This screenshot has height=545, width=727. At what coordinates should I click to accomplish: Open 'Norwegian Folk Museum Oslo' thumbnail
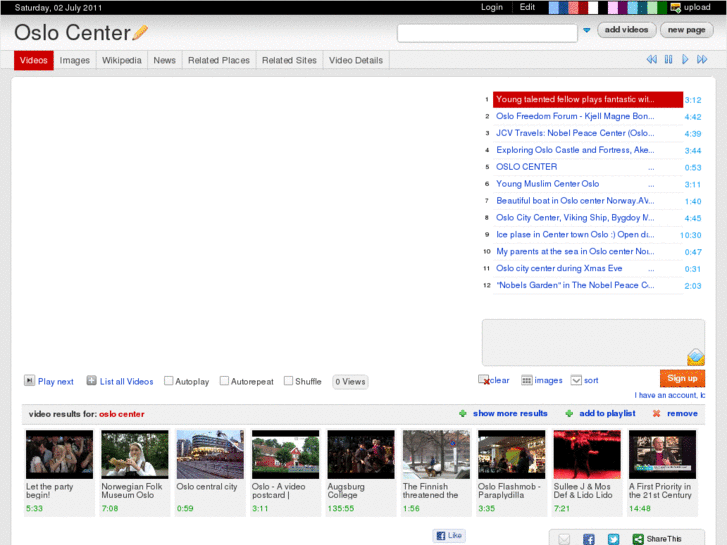coord(135,454)
